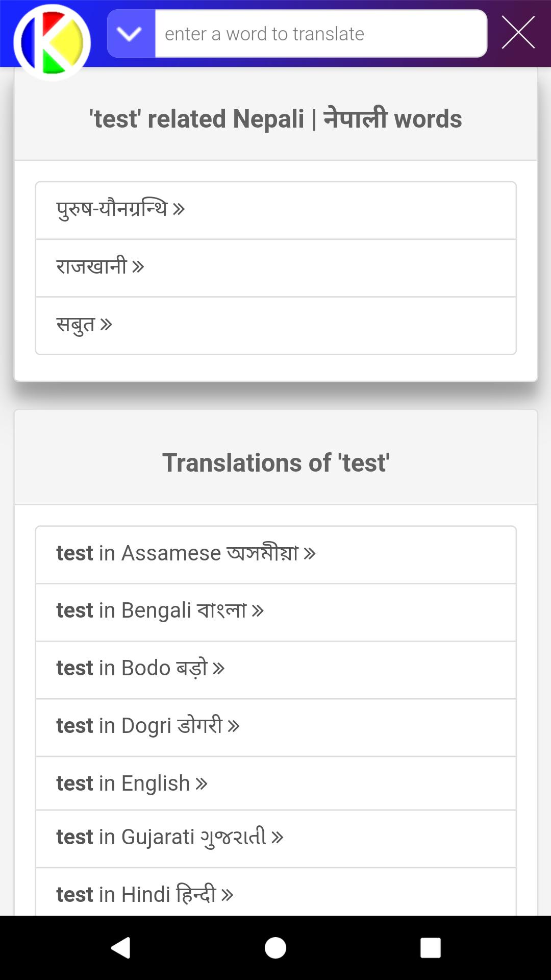Tap the double chevron beside English
Image resolution: width=551 pixels, height=980 pixels.
(202, 783)
